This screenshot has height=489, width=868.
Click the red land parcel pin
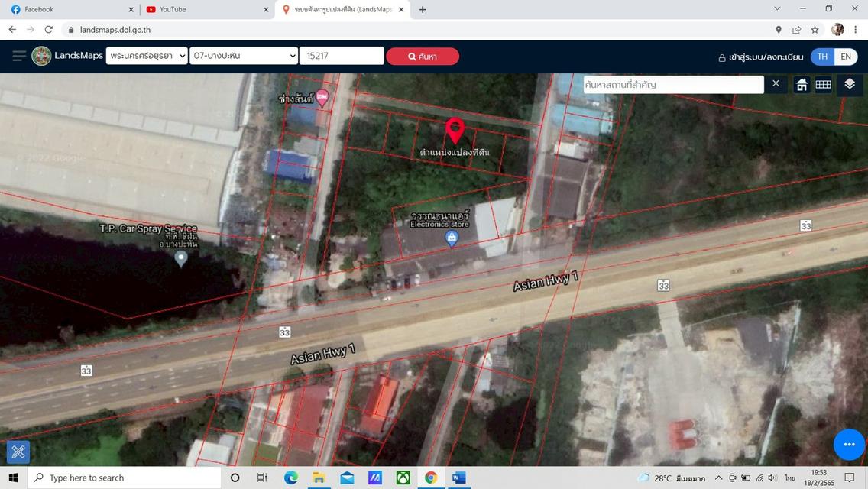point(455,130)
